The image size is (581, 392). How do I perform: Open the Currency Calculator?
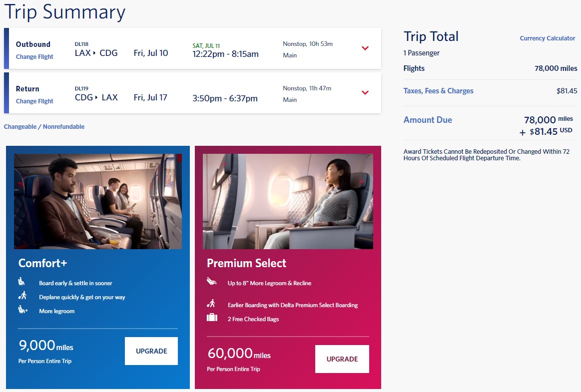coord(548,38)
